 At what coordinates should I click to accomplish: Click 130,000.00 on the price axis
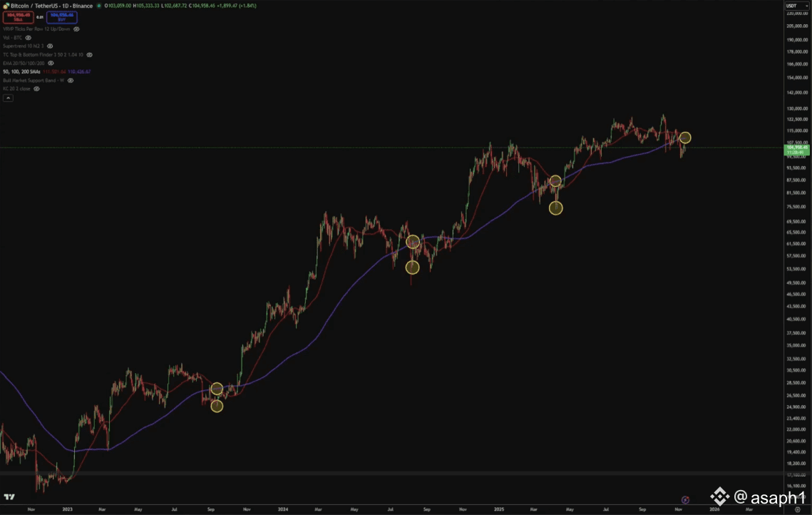pos(797,109)
